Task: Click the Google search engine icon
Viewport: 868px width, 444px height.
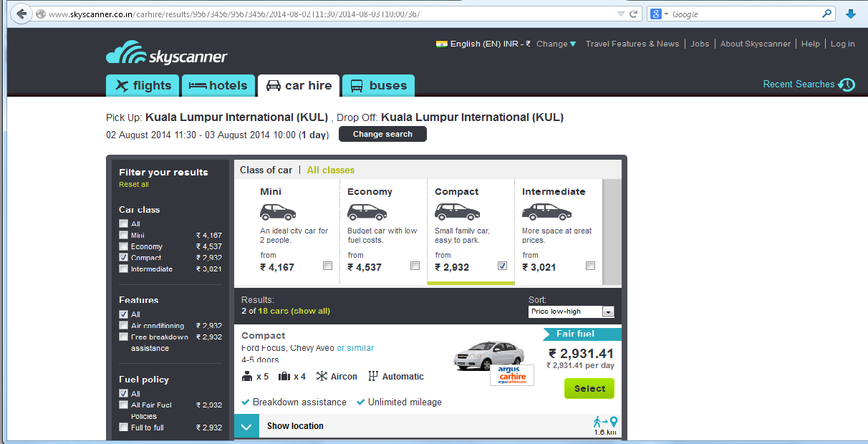Action: click(x=655, y=14)
